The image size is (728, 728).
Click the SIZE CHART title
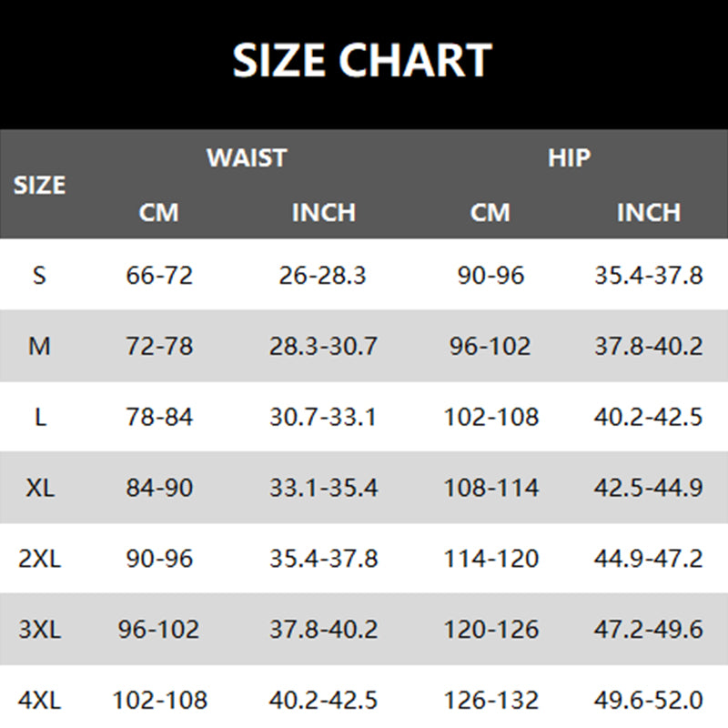362,62
